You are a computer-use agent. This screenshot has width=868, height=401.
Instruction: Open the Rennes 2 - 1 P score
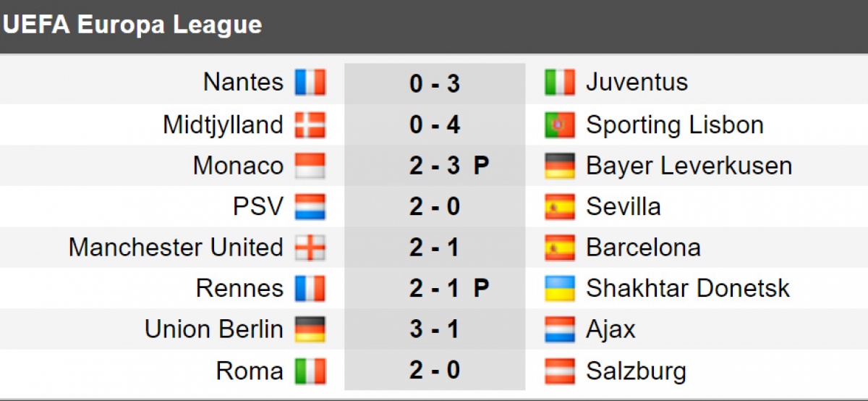coord(448,289)
